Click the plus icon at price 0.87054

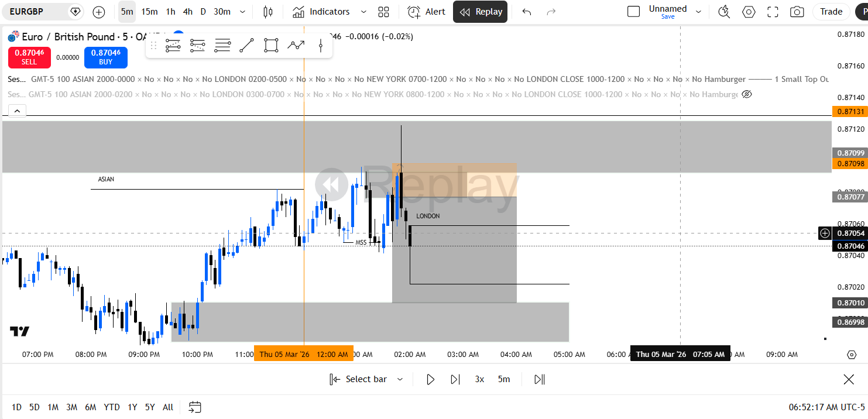(825, 233)
